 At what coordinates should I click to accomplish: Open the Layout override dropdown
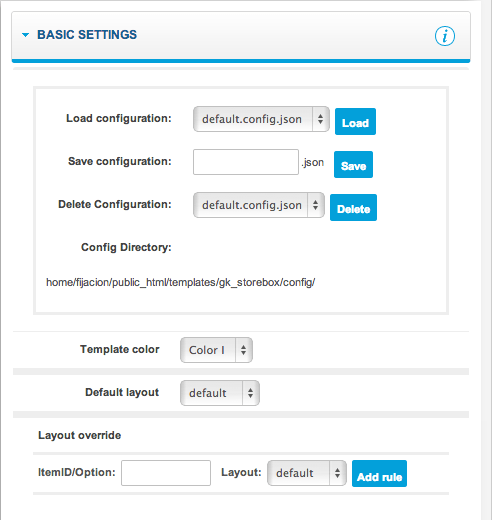coord(307,473)
